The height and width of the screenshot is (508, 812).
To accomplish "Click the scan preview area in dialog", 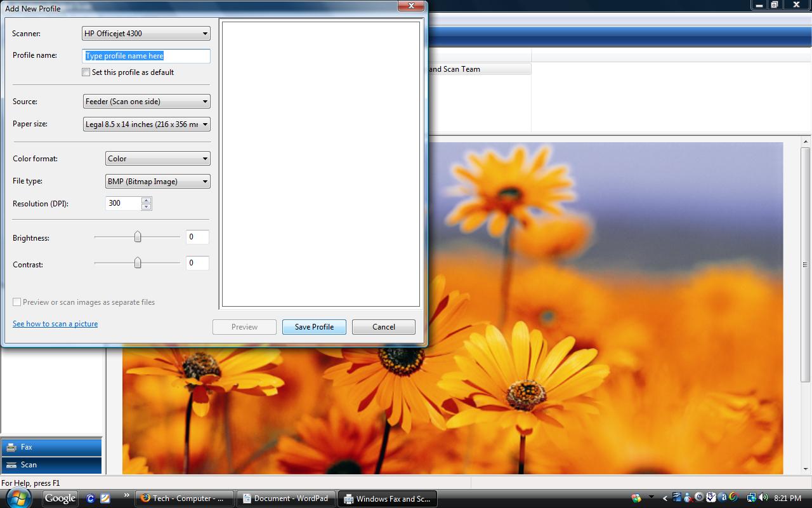I will point(320,164).
